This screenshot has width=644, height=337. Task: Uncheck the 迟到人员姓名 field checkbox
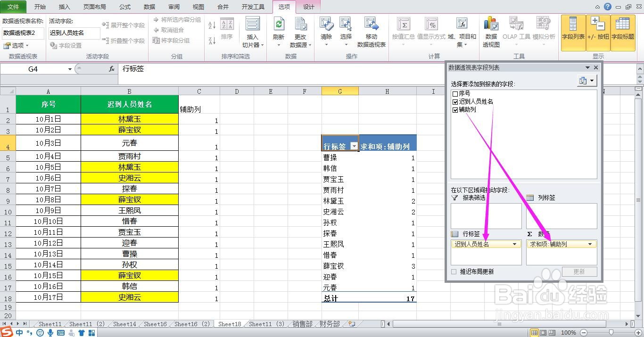point(455,102)
